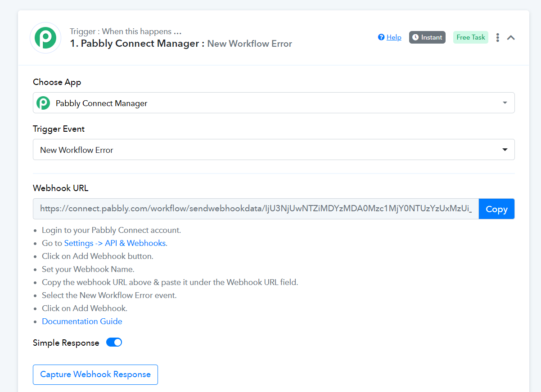Open the Trigger Event dropdown
This screenshot has width=541, height=392.
click(x=274, y=150)
